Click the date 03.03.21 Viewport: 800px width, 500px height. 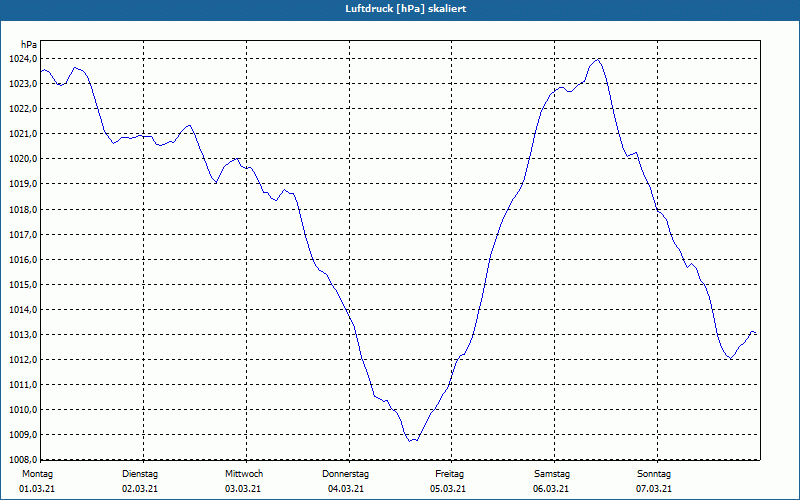tap(243, 489)
